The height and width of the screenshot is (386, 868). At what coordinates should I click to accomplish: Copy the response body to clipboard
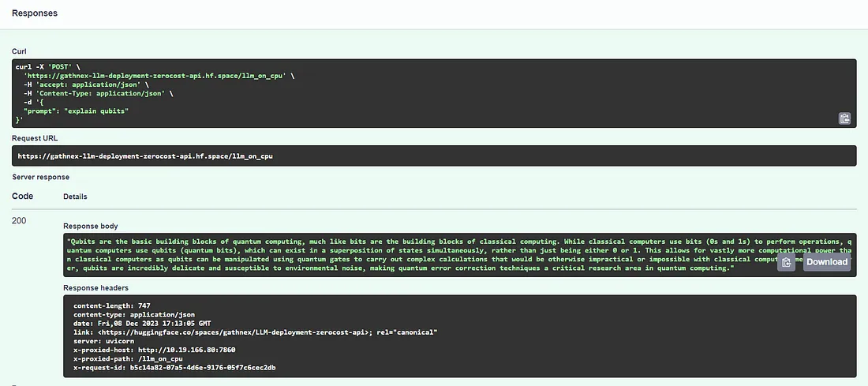pos(786,263)
